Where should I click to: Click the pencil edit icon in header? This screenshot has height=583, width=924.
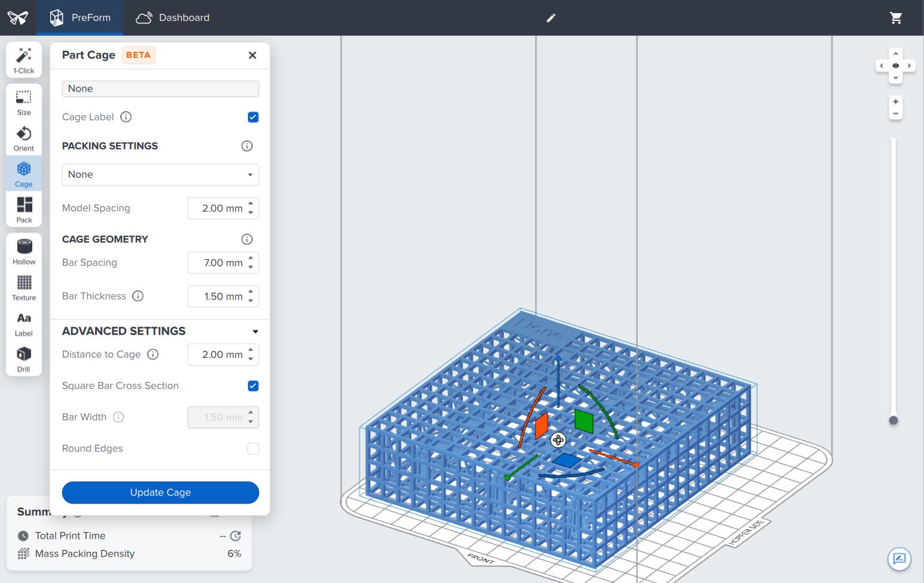pos(551,18)
